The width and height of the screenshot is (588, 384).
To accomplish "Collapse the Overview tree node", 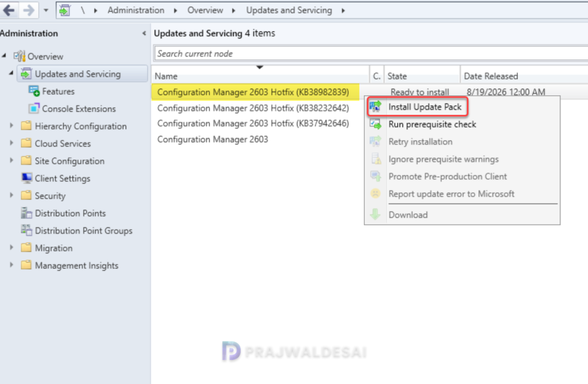I will tap(4, 56).
